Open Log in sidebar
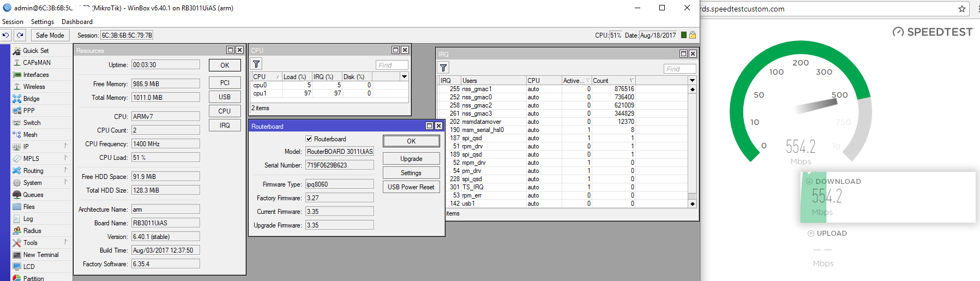980x281 pixels. pyautogui.click(x=28, y=219)
